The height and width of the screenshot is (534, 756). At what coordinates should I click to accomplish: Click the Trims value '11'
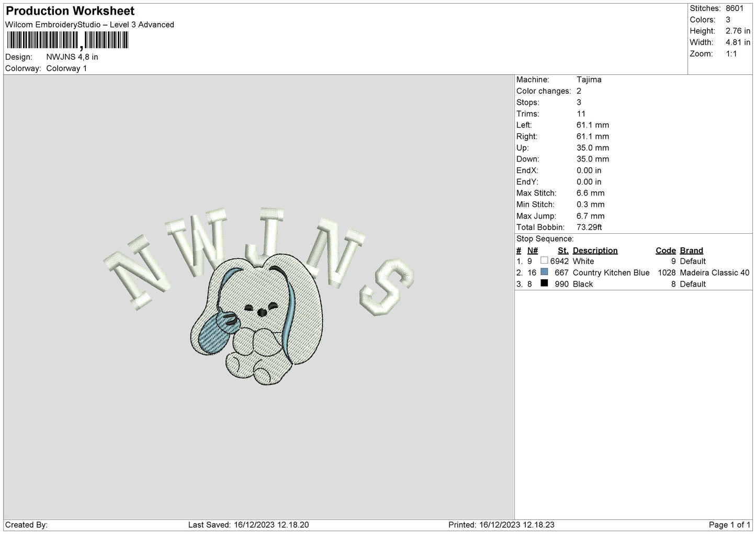[581, 113]
